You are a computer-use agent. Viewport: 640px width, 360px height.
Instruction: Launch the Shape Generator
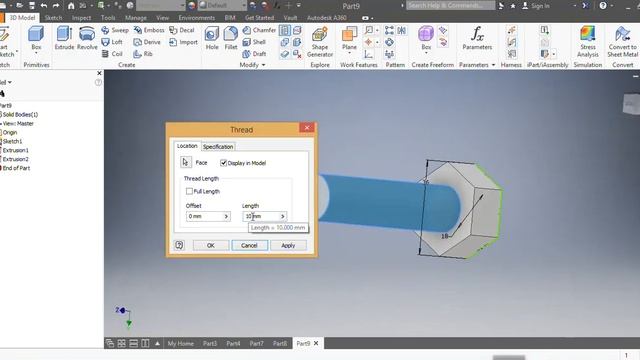[320, 42]
